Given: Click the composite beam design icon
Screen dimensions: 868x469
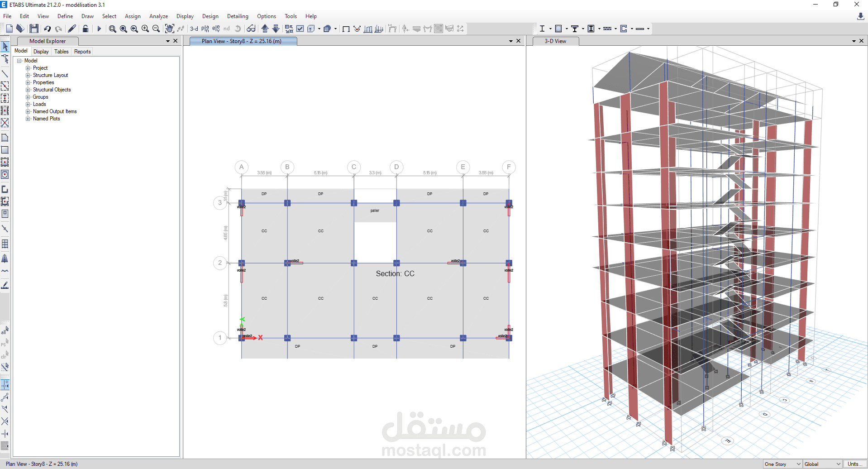Looking at the screenshot, I should click(575, 29).
